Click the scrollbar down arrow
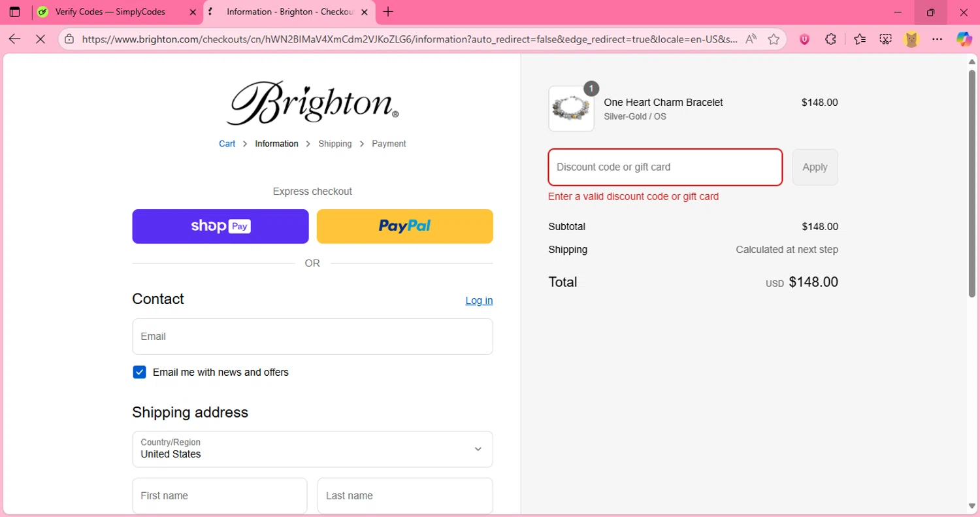Screen dimensions: 980x517 [x=972, y=506]
